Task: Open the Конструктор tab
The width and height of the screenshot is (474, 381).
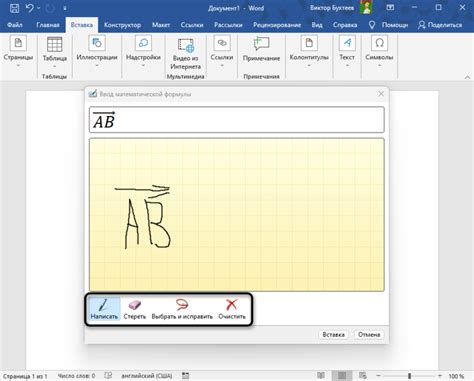Action: pyautogui.click(x=122, y=25)
